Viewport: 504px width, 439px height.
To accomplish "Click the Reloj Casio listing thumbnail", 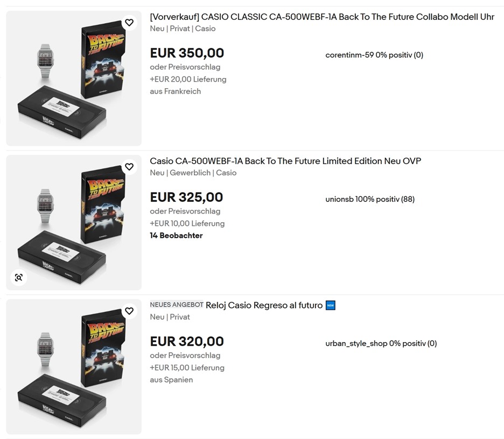I will pos(73,366).
